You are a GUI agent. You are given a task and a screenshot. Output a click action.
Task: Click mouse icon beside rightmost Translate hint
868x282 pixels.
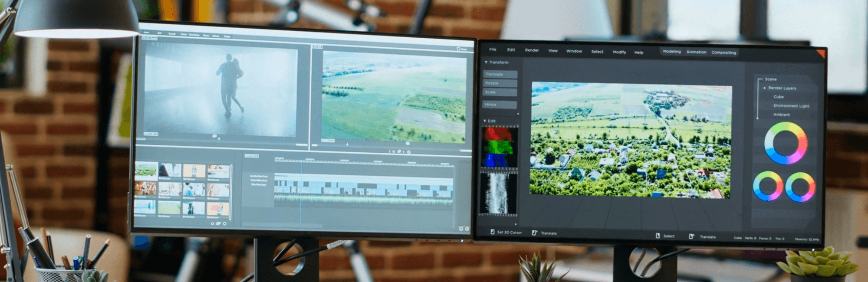click(691, 236)
